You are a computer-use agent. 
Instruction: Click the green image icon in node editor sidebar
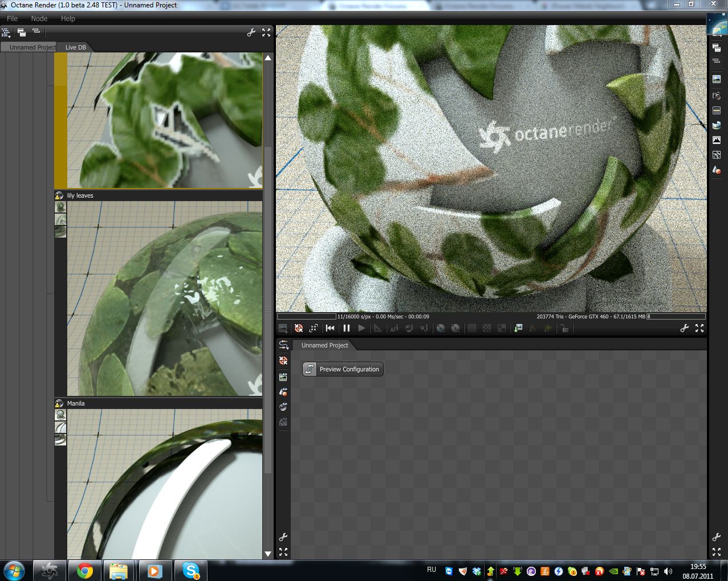(283, 377)
